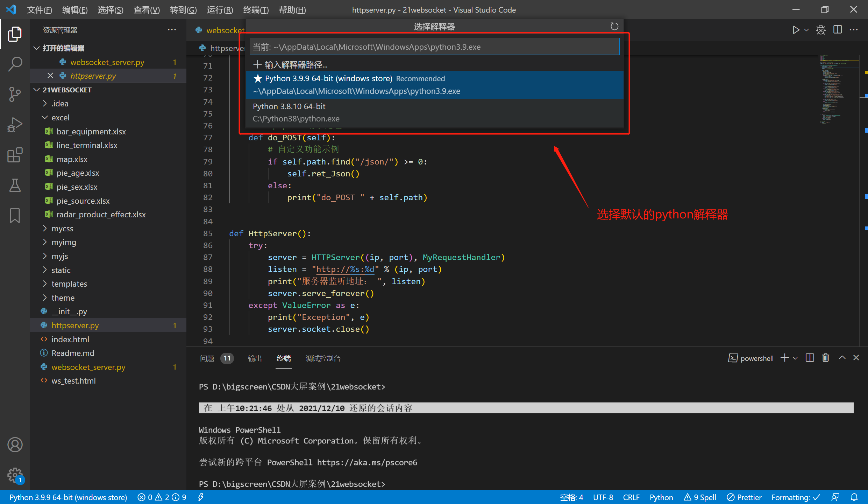Toggle Prettier in the status bar
The height and width of the screenshot is (504, 868).
[744, 497]
